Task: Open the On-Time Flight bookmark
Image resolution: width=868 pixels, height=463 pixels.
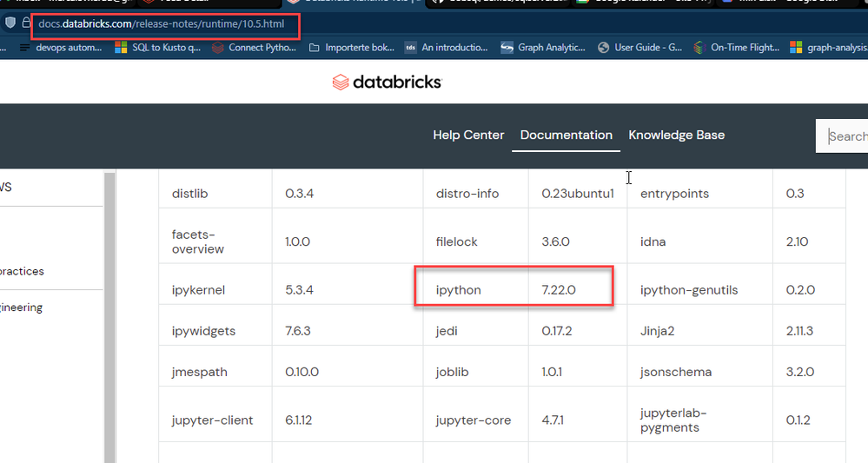Action: coord(736,48)
